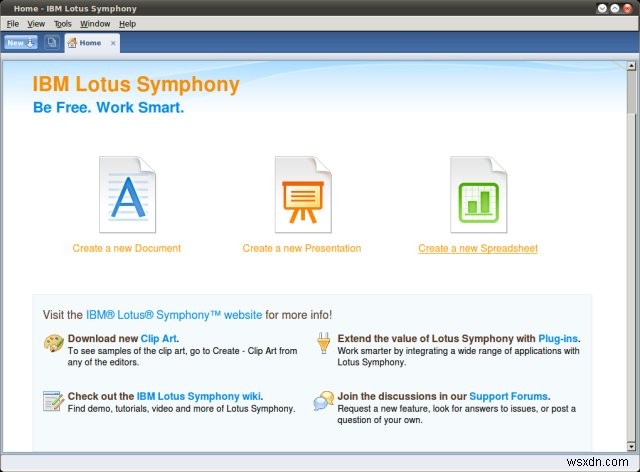Click the notepad pencil wiki icon

[x=53, y=401]
